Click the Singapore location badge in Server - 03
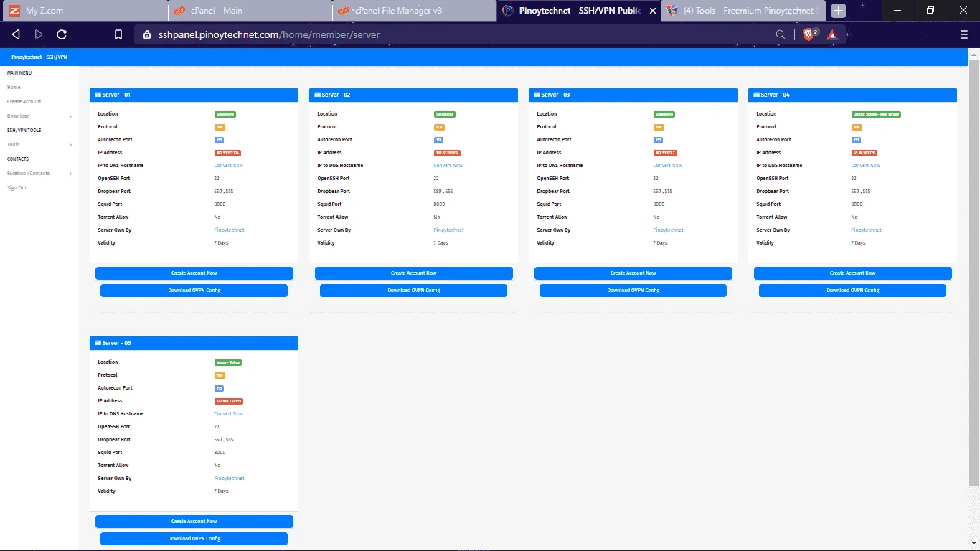Image resolution: width=980 pixels, height=551 pixels. pos(664,114)
